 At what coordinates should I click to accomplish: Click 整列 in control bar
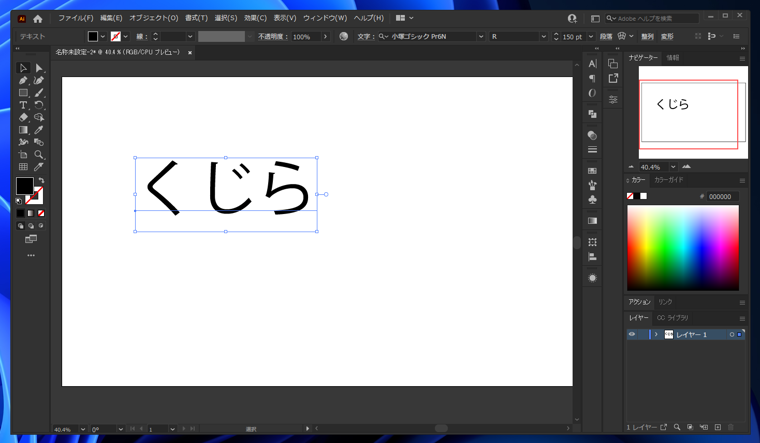(647, 36)
